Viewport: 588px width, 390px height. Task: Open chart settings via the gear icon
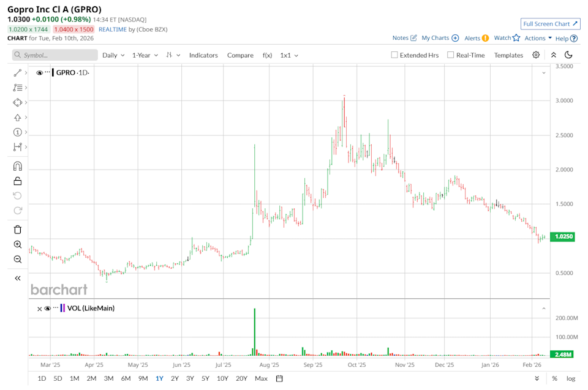coord(536,54)
